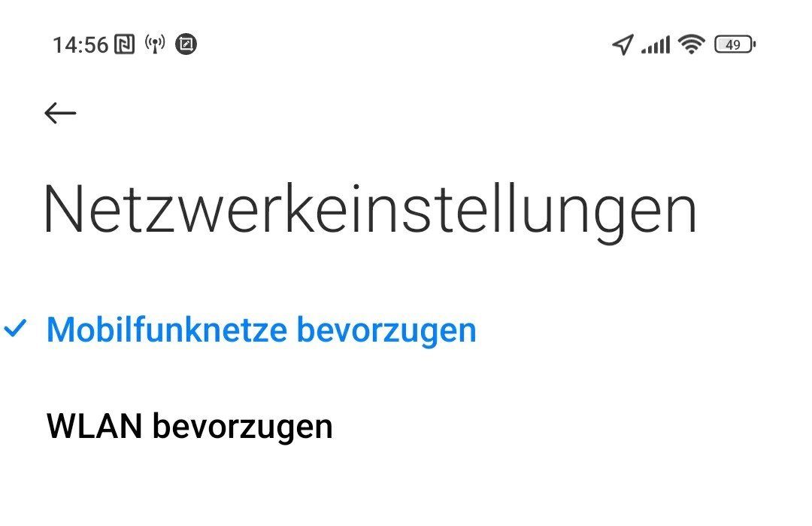The width and height of the screenshot is (812, 526).
Task: Tap the word WLAN in second option
Action: [x=94, y=426]
